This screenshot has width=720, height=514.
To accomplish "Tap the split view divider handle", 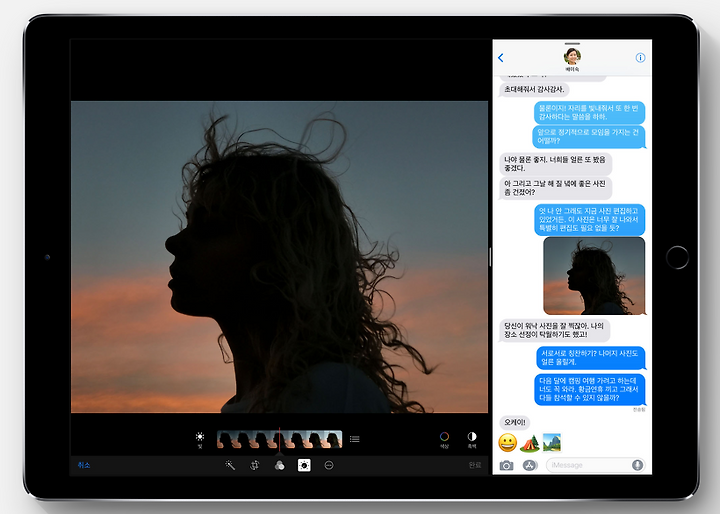I will (x=490, y=257).
